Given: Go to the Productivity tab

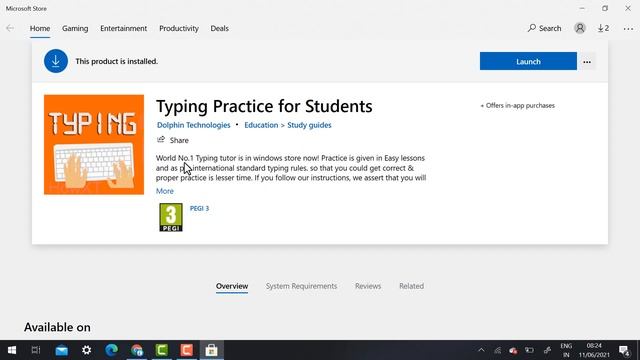Looking at the screenshot, I should (x=179, y=28).
